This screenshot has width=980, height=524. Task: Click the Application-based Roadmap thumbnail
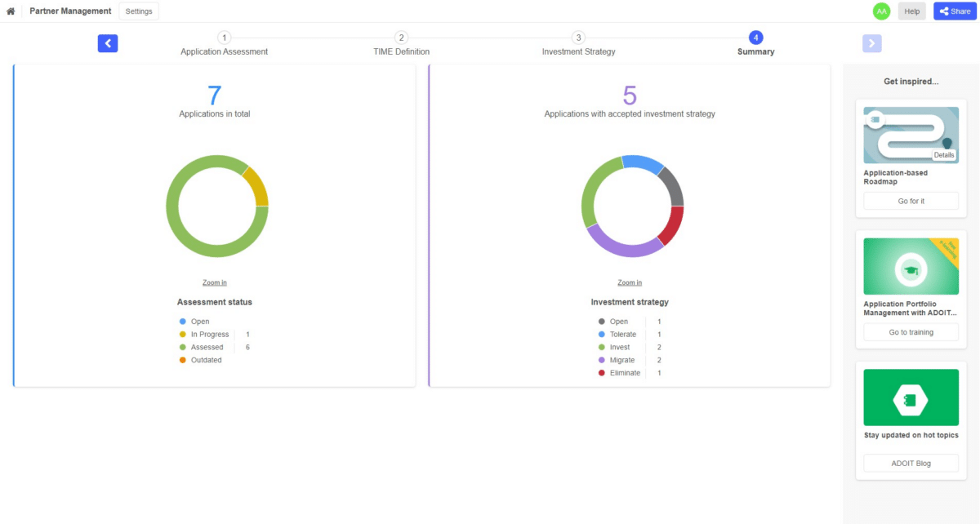tap(911, 135)
